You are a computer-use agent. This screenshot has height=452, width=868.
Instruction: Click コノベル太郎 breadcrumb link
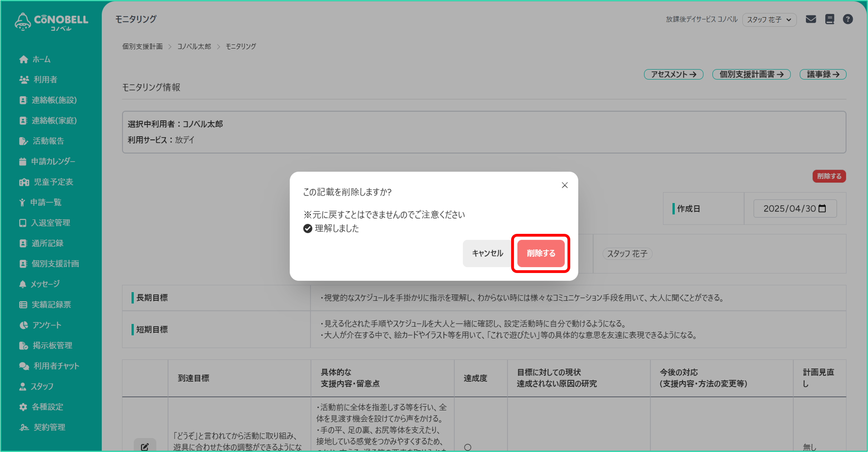194,47
